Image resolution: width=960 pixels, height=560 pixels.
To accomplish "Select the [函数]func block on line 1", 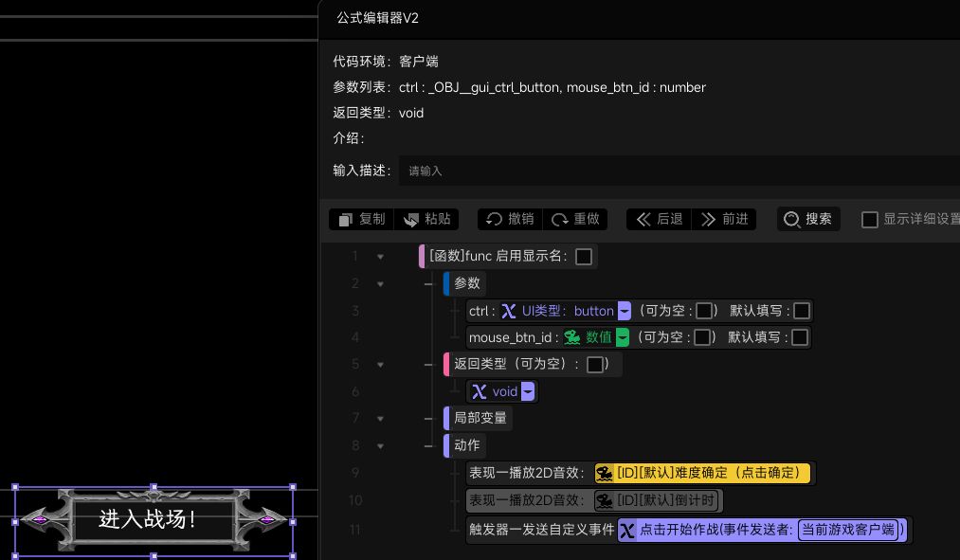I will pos(508,257).
